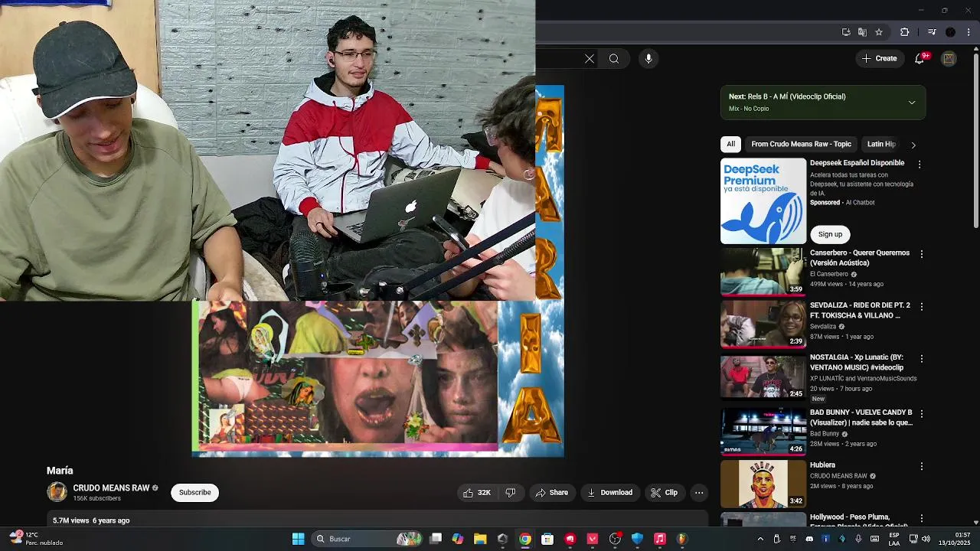
Task: Open the Deepseek Premium ad thumbnail
Action: pyautogui.click(x=763, y=201)
